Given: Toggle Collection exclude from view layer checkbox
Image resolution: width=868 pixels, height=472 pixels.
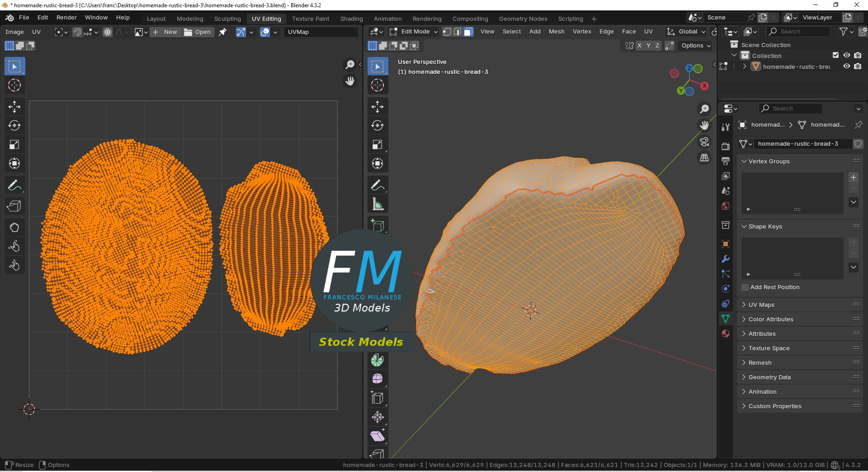Looking at the screenshot, I should [x=835, y=55].
